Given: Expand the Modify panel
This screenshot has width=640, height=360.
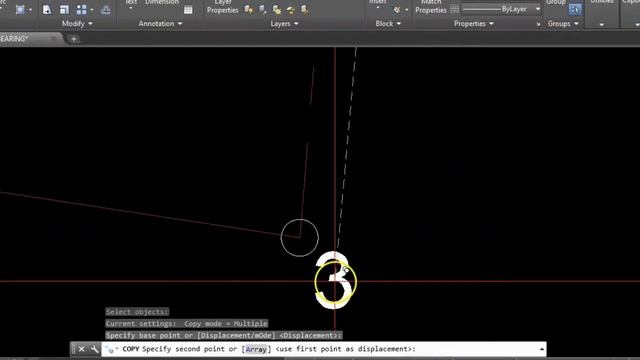Looking at the screenshot, I should tap(77, 24).
